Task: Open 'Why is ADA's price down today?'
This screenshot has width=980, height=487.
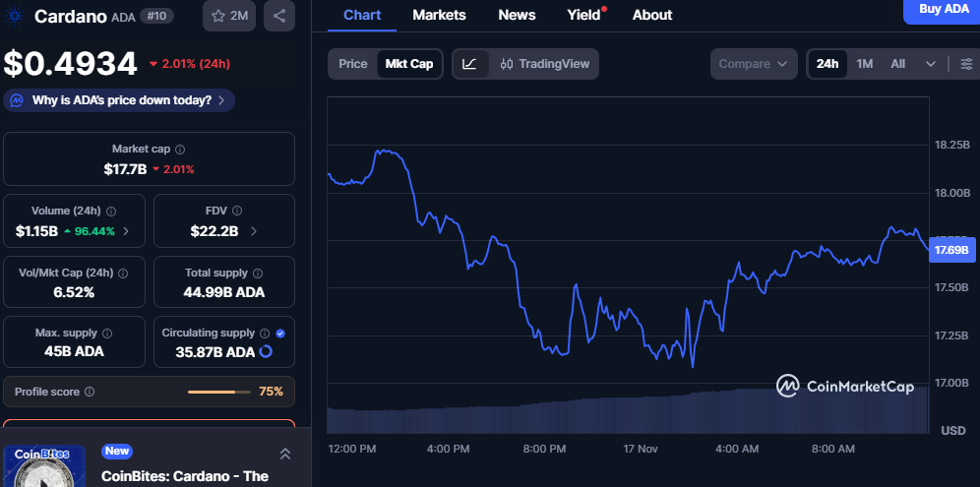Action: coord(119,100)
